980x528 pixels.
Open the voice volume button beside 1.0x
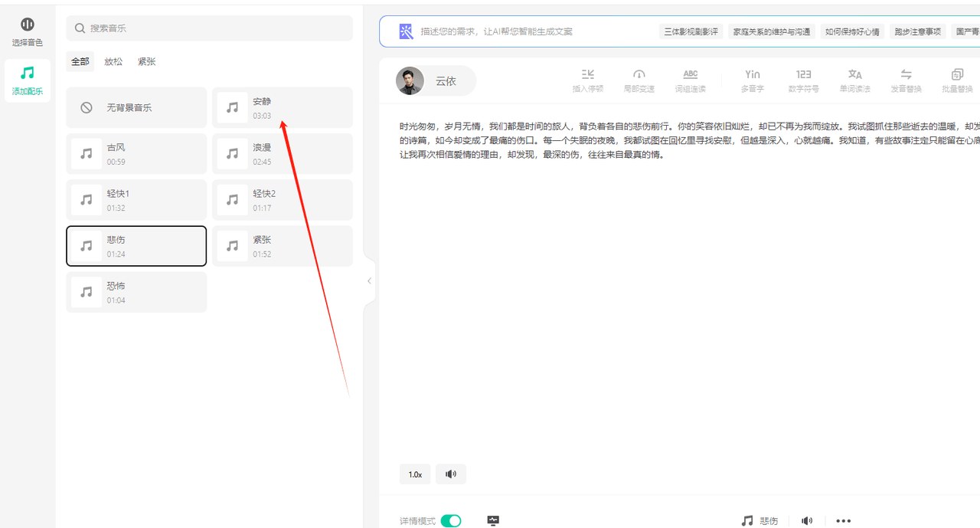tap(451, 474)
